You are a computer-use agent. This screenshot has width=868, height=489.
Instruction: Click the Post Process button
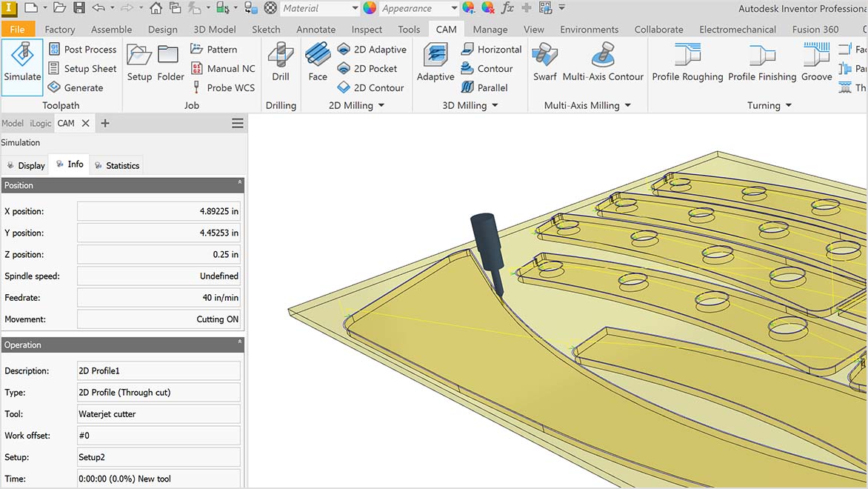pyautogui.click(x=82, y=49)
